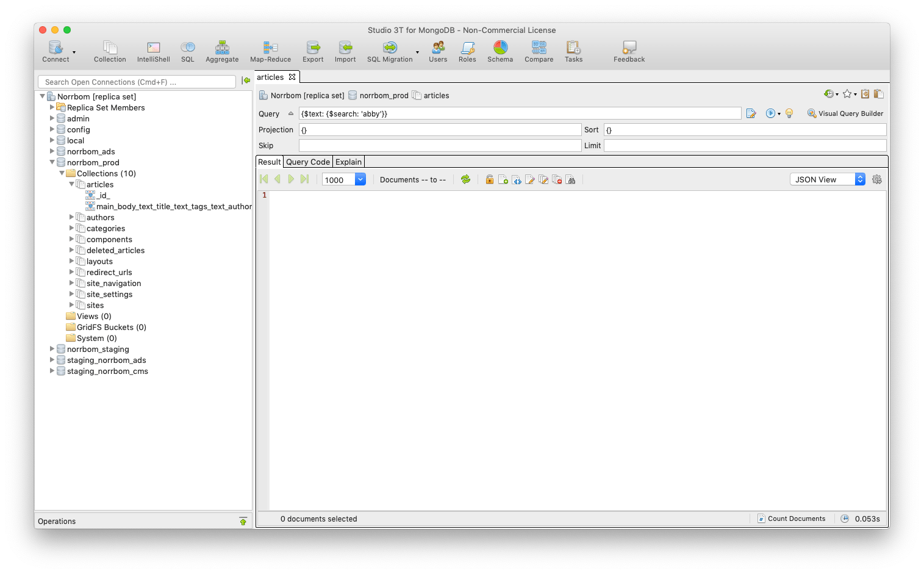Viewport: 924px width, 574px height.
Task: Open IntelliShell for the articles collection
Action: 152,51
